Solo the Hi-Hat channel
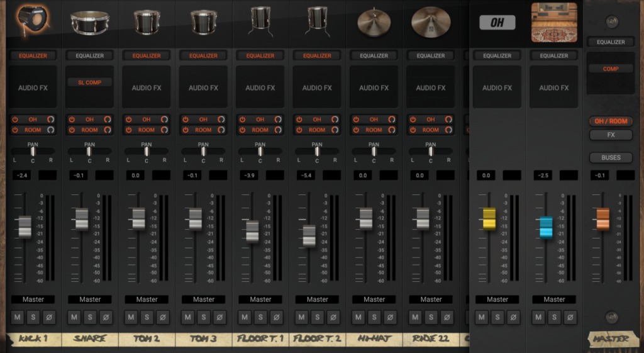The width and height of the screenshot is (644, 353). click(x=374, y=317)
